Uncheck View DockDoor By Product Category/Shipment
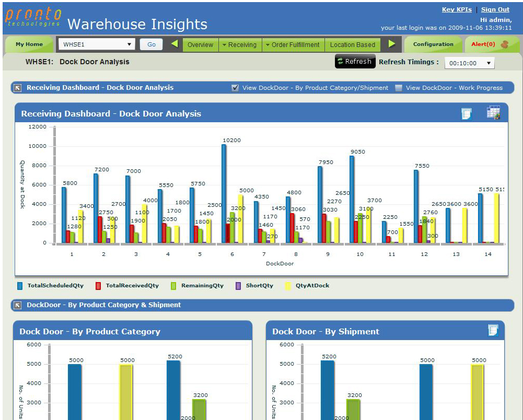523x420 pixels. pyautogui.click(x=235, y=88)
